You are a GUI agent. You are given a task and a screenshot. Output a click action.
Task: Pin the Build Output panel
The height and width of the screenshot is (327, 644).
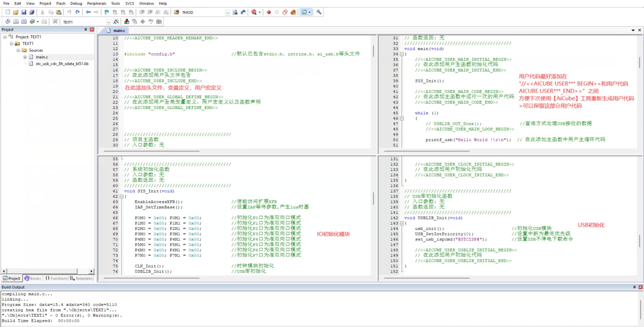click(634, 287)
